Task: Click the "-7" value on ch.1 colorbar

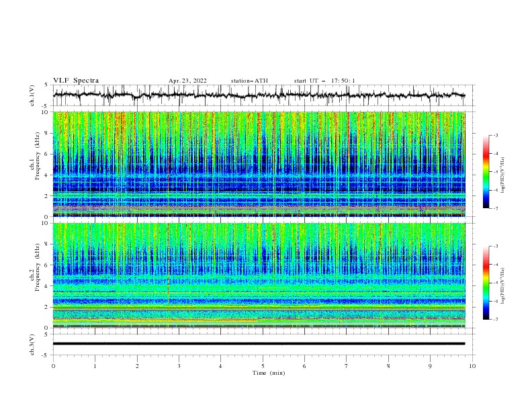Action: [x=496, y=208]
